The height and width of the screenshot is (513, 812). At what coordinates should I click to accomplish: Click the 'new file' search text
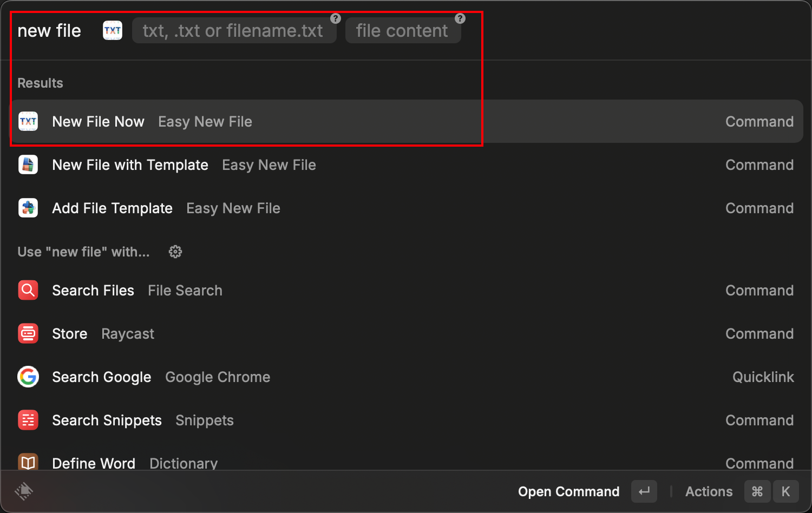tap(49, 31)
